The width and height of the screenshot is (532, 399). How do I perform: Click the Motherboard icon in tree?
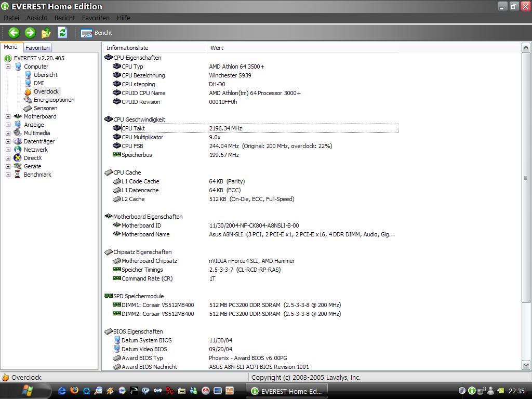pyautogui.click(x=18, y=116)
